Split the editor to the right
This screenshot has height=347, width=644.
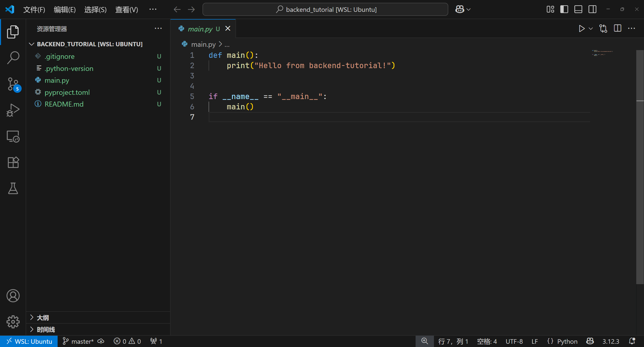pos(618,28)
